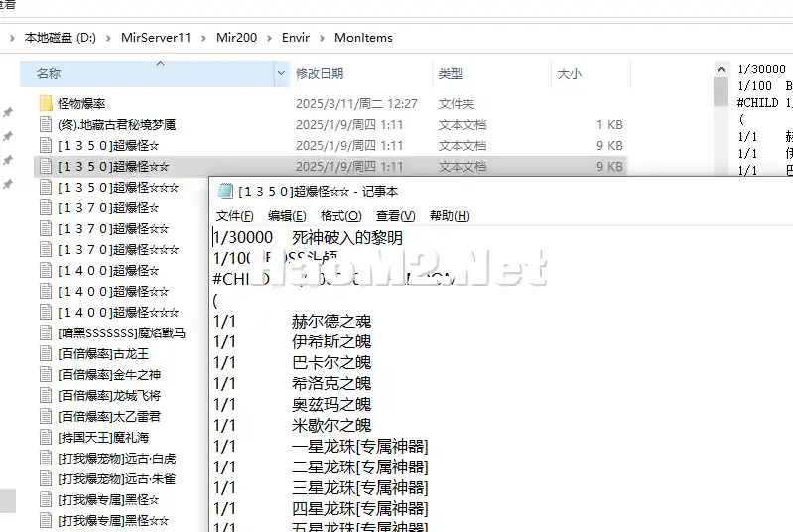793x532 pixels.
Task: Click the [百倍爆率]金牛之神 file icon
Action: pos(46,375)
